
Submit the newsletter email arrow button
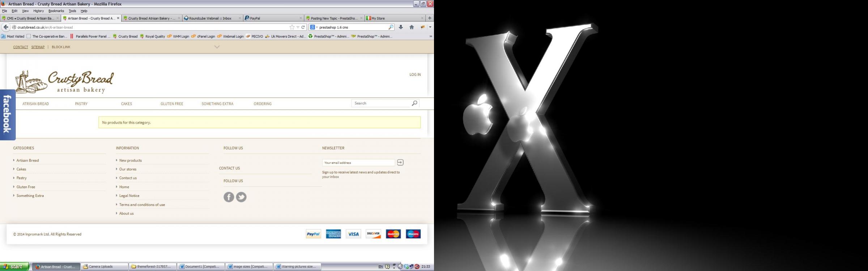coord(400,162)
